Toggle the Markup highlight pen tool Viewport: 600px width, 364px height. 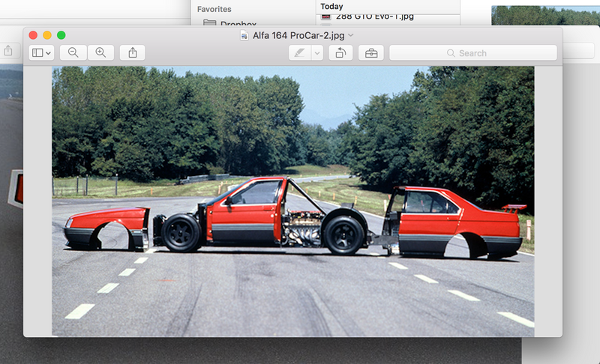(299, 53)
